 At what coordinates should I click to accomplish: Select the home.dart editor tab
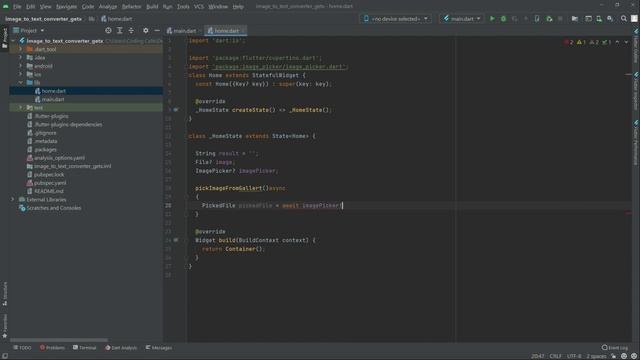[x=225, y=31]
